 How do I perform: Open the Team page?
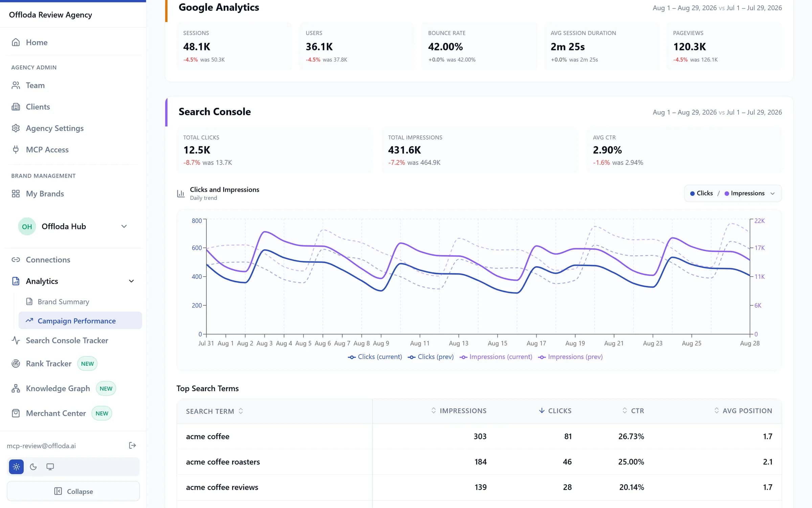(x=35, y=85)
